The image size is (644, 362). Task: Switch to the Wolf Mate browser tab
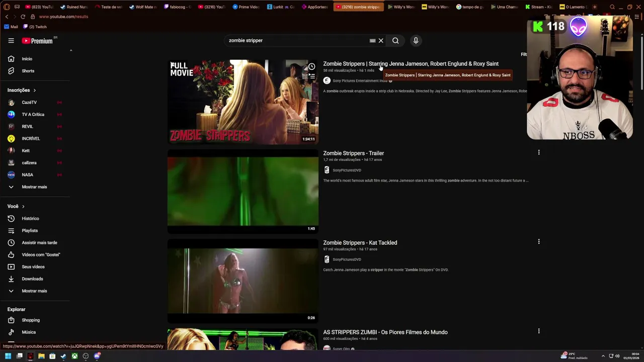[142, 7]
